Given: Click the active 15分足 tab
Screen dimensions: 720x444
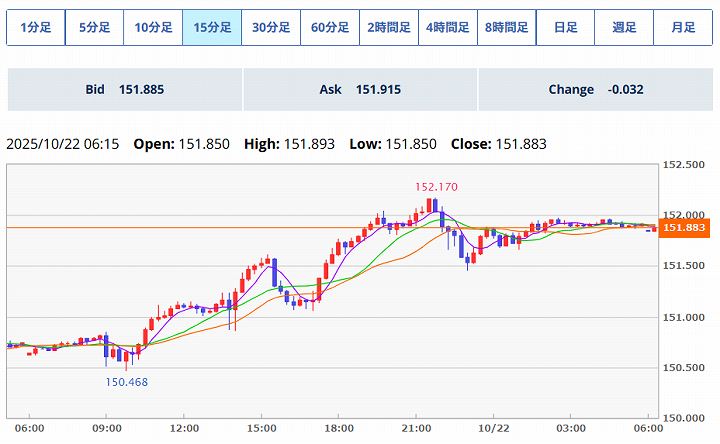Looking at the screenshot, I should point(212,28).
